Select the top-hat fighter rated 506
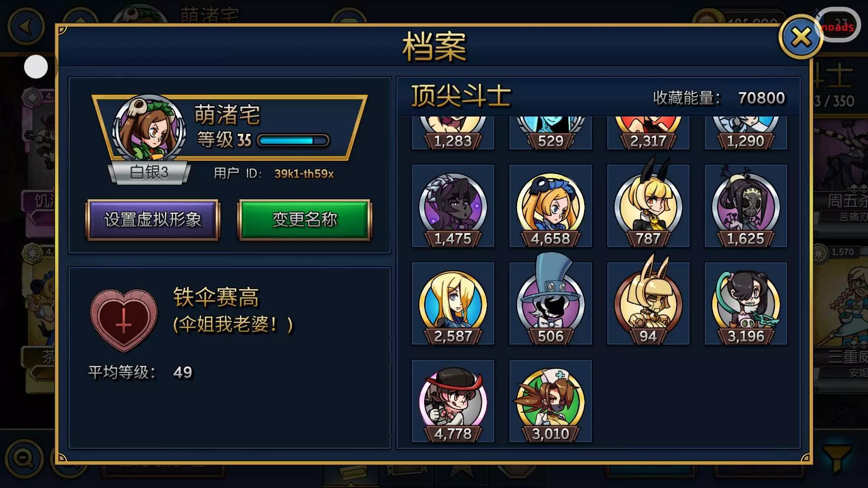Image resolution: width=868 pixels, height=488 pixels. tap(550, 304)
